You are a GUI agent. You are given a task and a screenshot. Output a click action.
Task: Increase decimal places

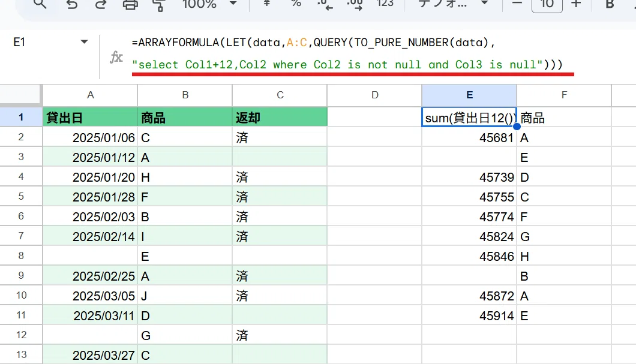point(355,4)
